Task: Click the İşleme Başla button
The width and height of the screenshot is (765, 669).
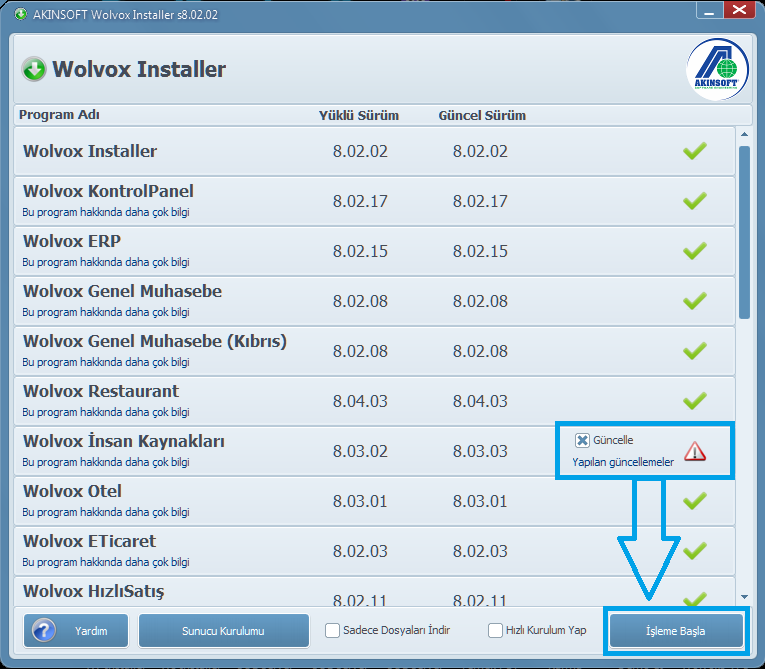Action: (x=676, y=630)
